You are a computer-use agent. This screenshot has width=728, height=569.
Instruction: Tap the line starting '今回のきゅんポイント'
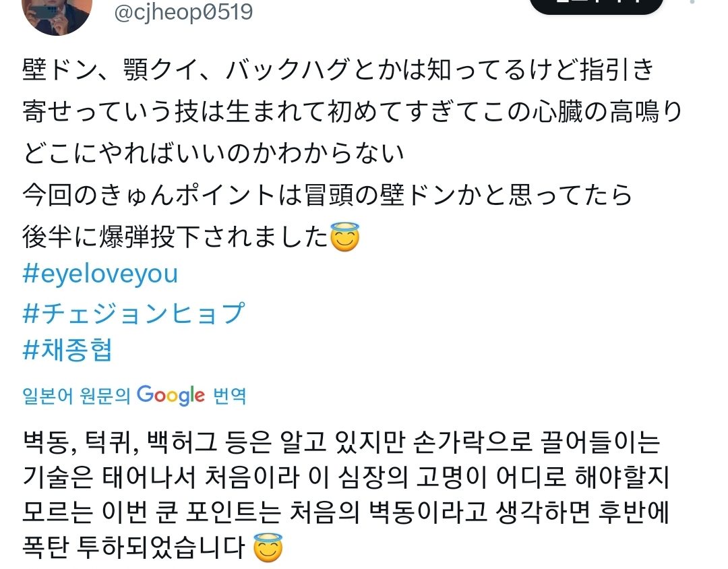(328, 196)
